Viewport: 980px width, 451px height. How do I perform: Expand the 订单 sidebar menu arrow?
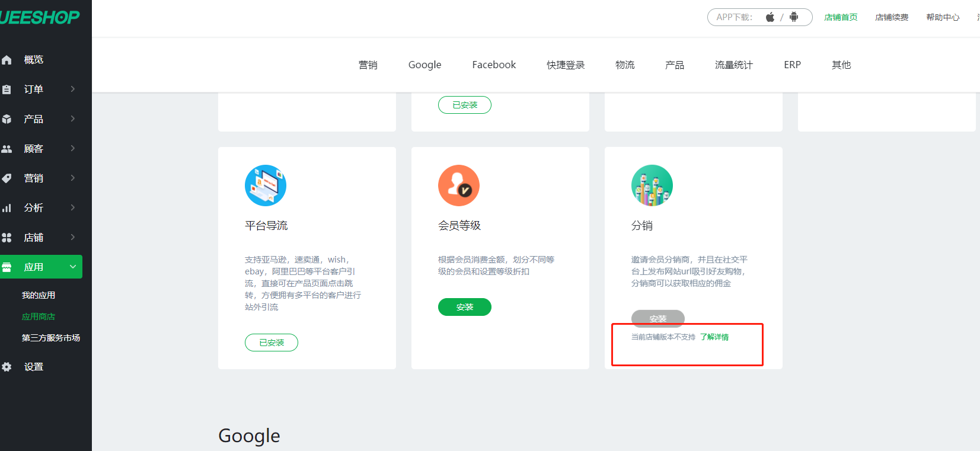tap(73, 89)
